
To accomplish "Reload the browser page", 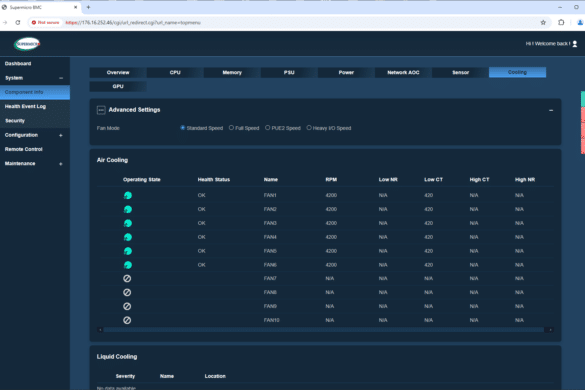I will pyautogui.click(x=18, y=22).
